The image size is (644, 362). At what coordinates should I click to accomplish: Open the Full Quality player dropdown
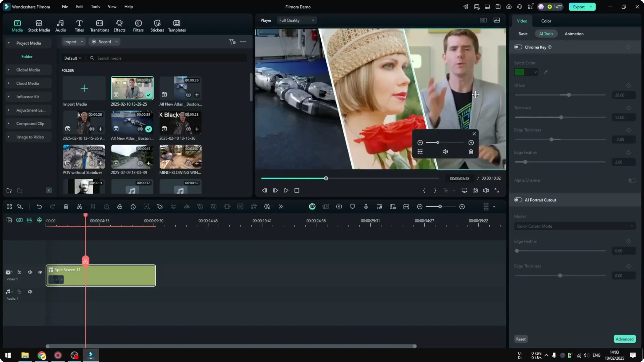pyautogui.click(x=297, y=20)
